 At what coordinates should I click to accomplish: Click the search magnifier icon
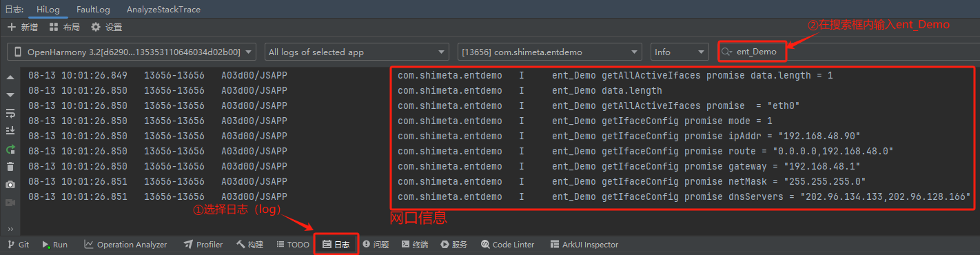[726, 52]
